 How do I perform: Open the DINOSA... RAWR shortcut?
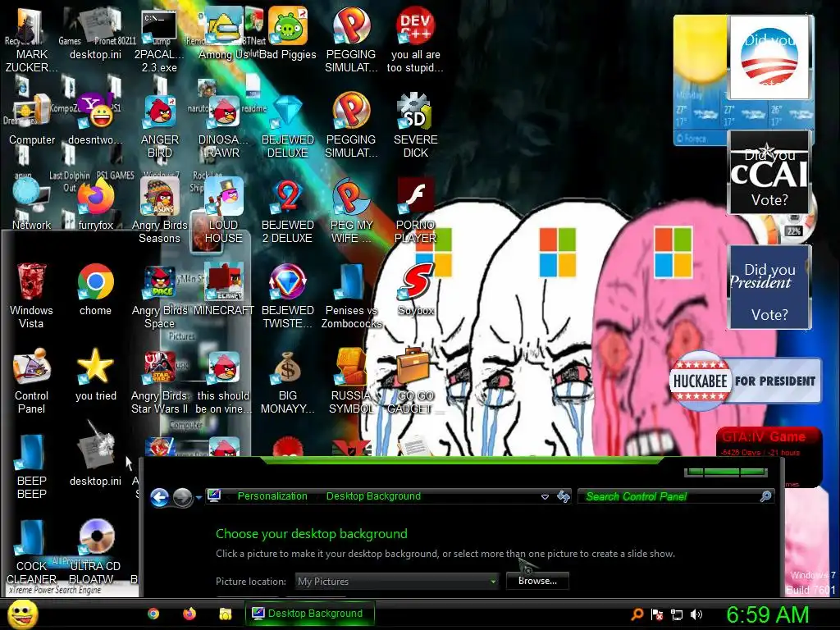coord(223,126)
